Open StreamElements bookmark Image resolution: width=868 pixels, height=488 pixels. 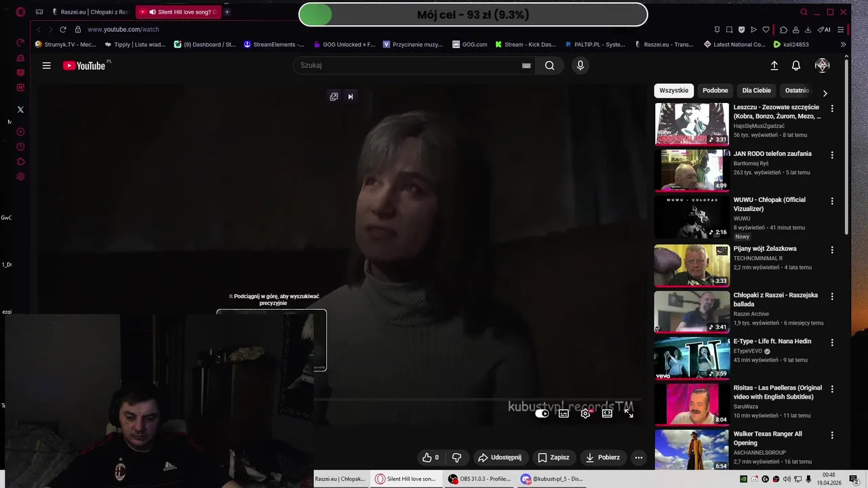pos(274,45)
